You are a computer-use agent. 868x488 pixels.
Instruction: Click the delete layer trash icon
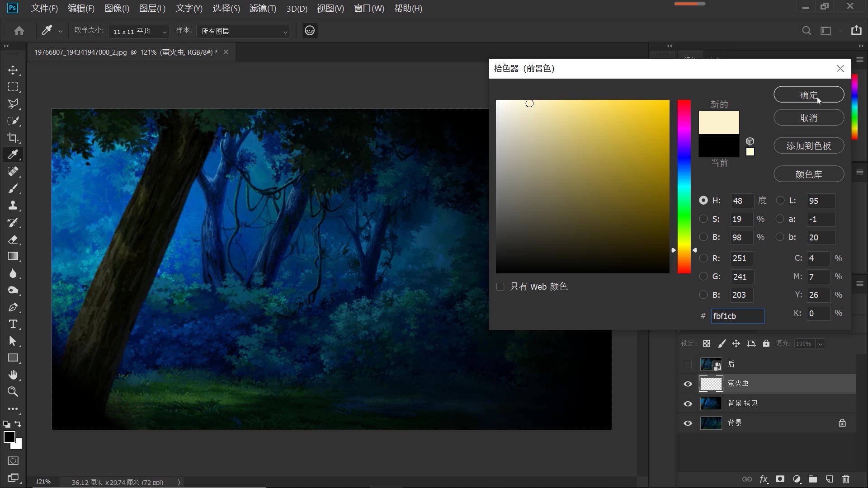tap(846, 479)
